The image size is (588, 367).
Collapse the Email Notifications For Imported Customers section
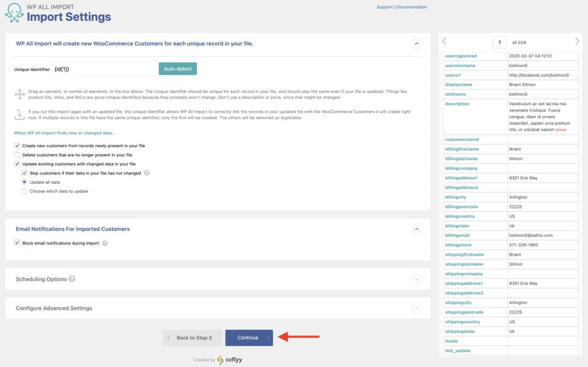[417, 229]
